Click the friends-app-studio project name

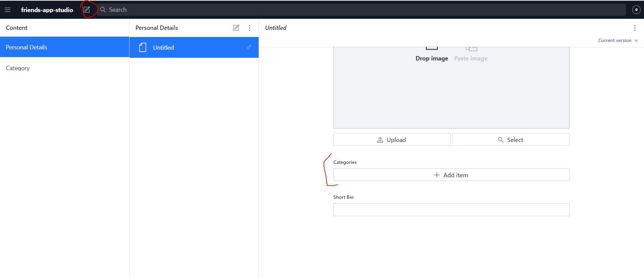[47, 10]
